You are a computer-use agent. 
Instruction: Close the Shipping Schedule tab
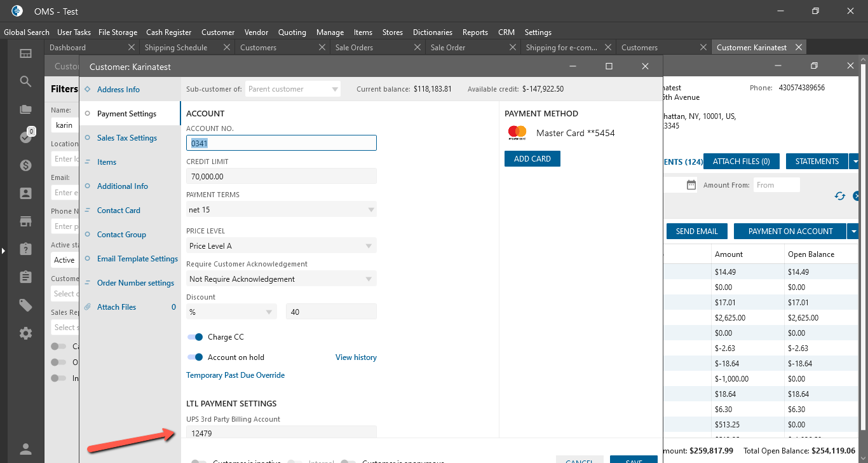click(227, 48)
